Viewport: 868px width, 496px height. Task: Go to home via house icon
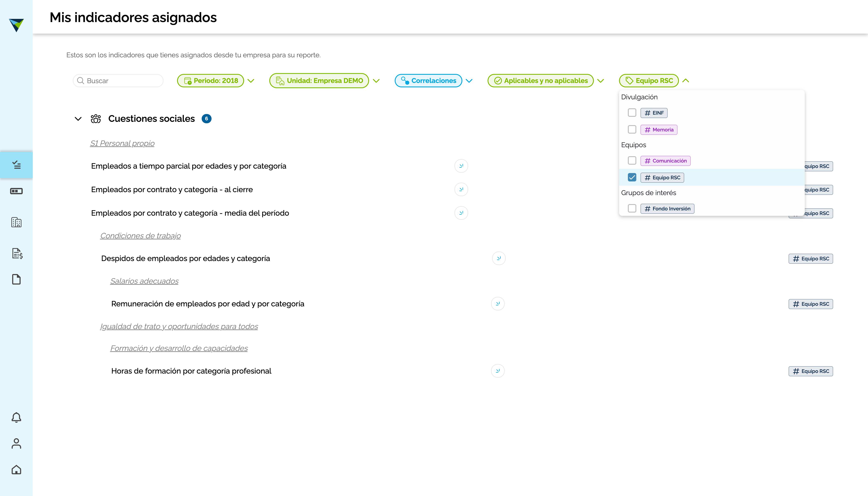tap(16, 470)
